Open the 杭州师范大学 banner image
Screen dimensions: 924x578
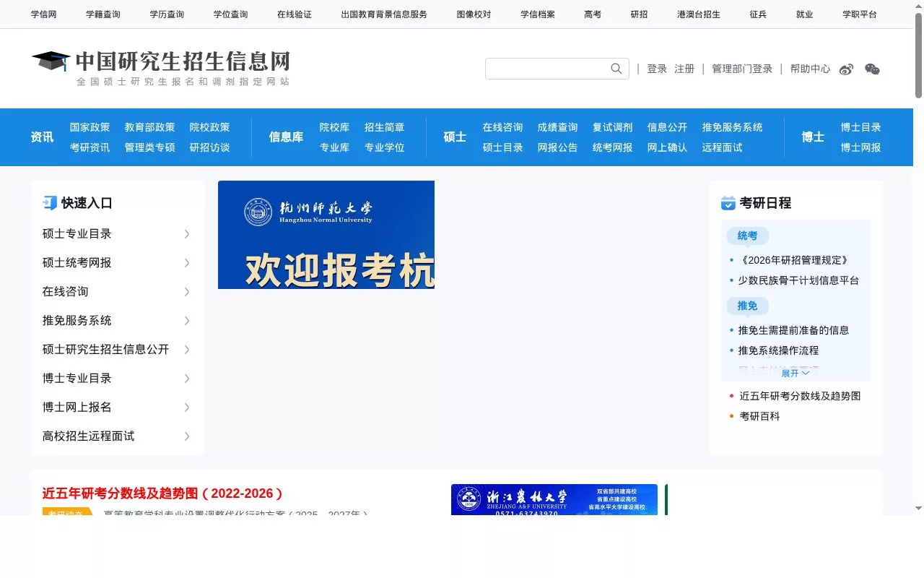pos(326,235)
